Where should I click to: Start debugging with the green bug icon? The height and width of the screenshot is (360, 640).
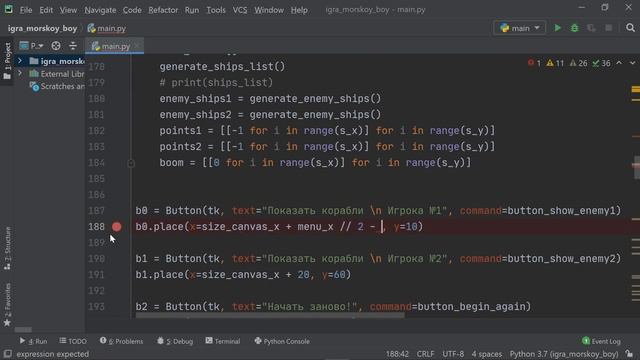click(x=574, y=28)
